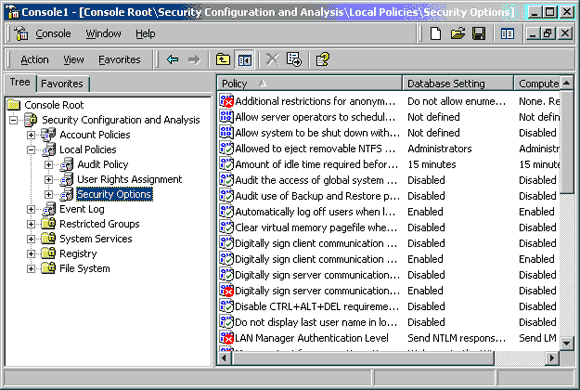This screenshot has width=580, height=390.
Task: Select the Audit Policy tree item
Action: (103, 164)
